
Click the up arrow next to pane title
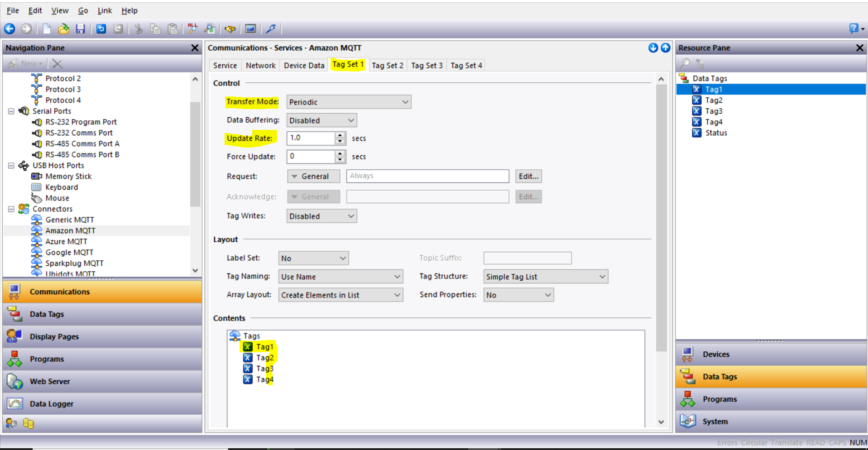pyautogui.click(x=665, y=48)
